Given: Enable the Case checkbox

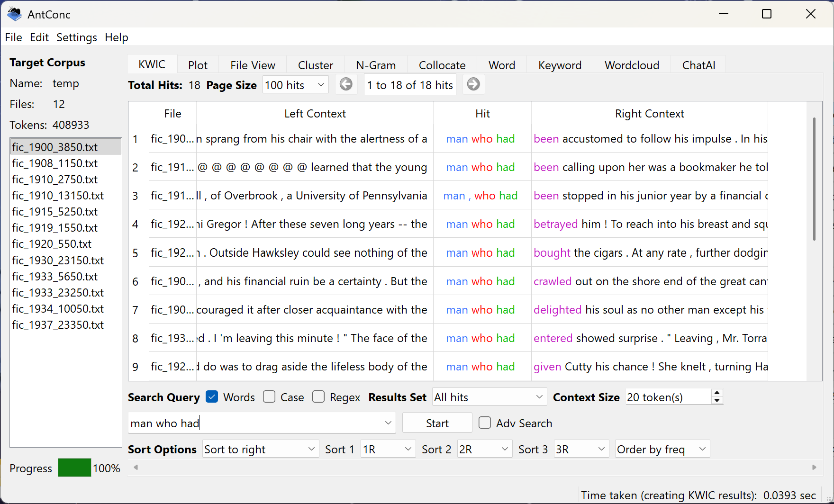Looking at the screenshot, I should point(269,397).
